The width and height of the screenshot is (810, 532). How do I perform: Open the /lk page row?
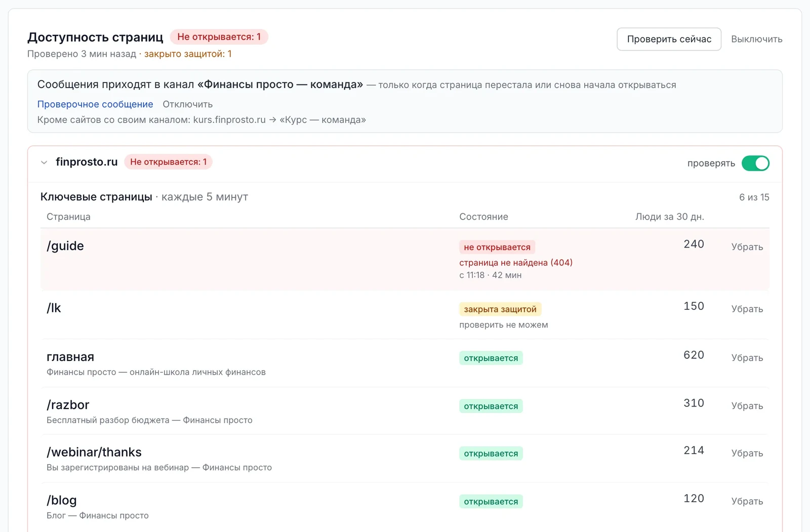point(404,315)
